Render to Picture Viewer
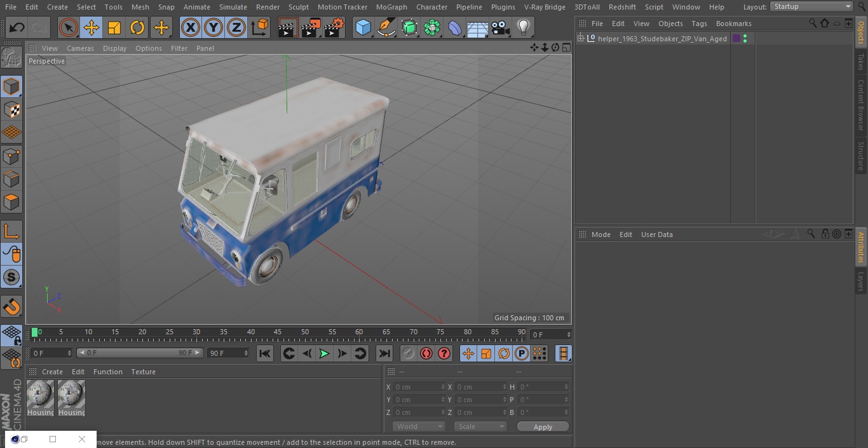The height and width of the screenshot is (448, 868). [311, 27]
